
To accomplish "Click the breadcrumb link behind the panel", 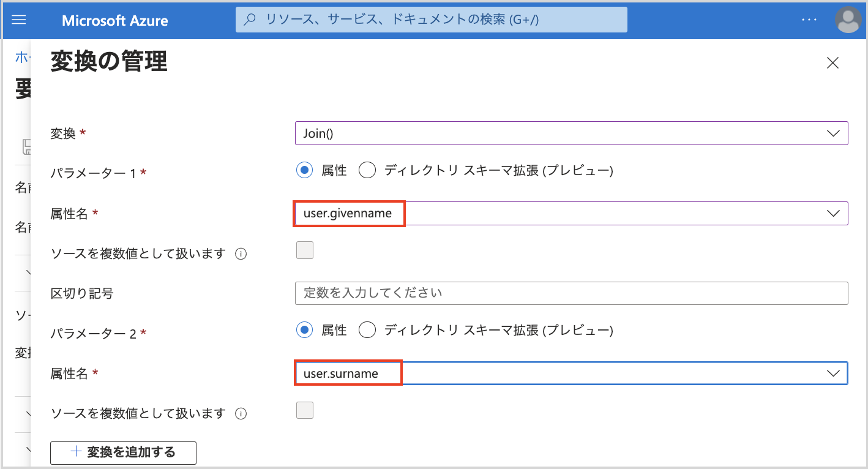I will [x=21, y=57].
